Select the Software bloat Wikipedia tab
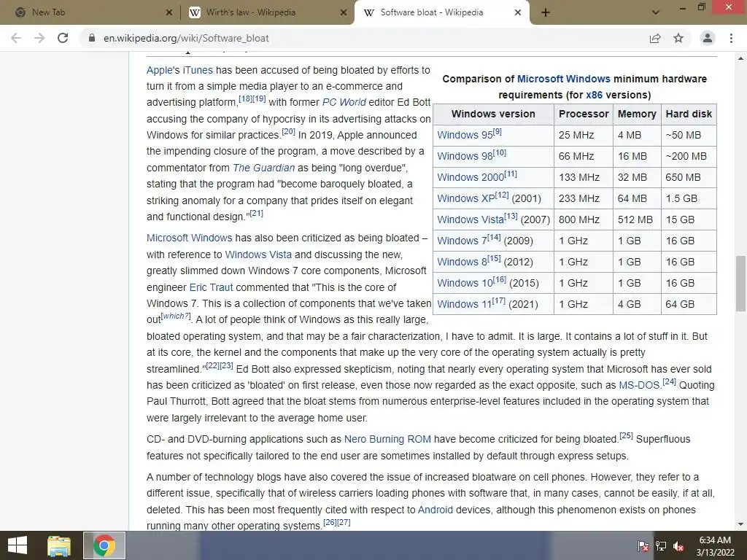The width and height of the screenshot is (747, 560). pos(442,12)
